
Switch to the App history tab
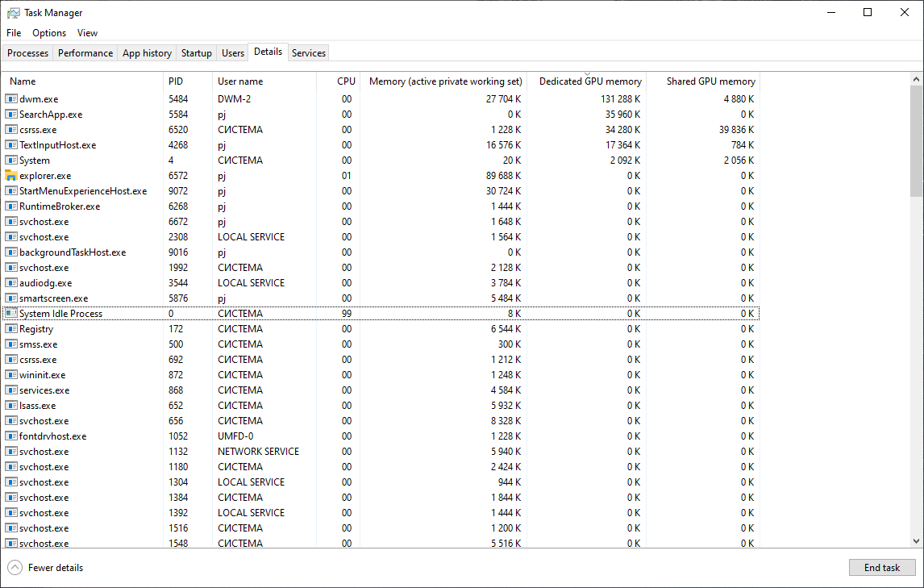click(147, 53)
